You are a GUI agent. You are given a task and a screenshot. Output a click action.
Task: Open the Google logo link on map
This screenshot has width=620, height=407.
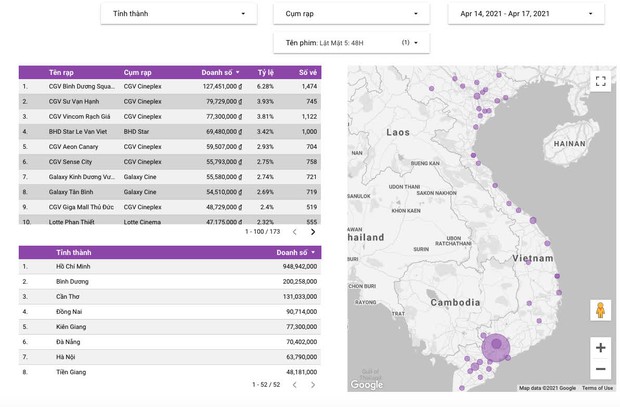click(367, 384)
